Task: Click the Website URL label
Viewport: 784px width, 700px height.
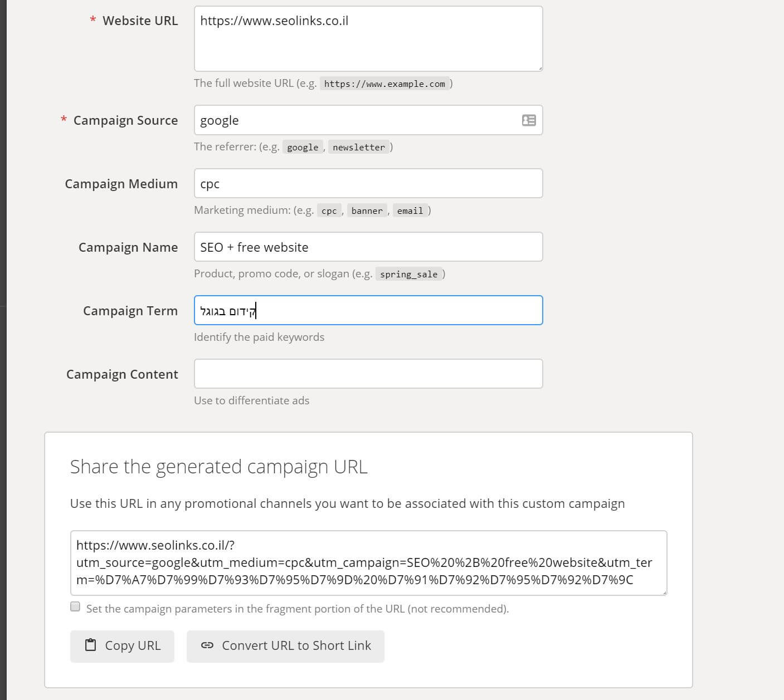Action: tap(140, 21)
